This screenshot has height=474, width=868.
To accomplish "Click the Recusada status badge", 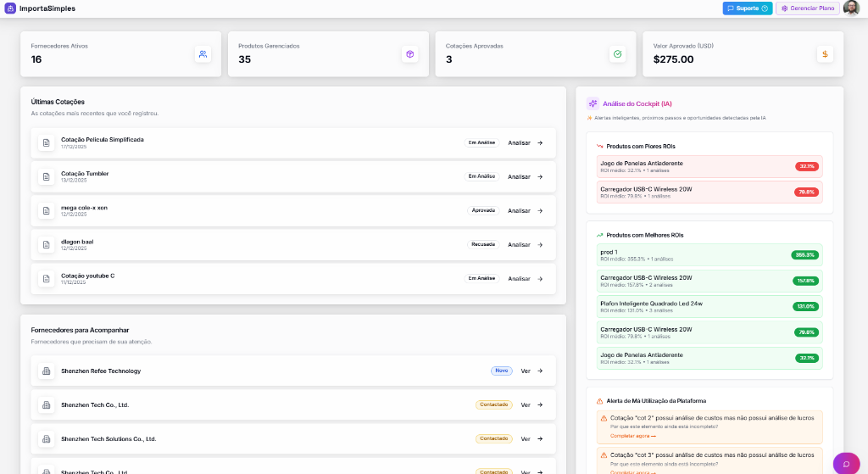I will click(483, 244).
